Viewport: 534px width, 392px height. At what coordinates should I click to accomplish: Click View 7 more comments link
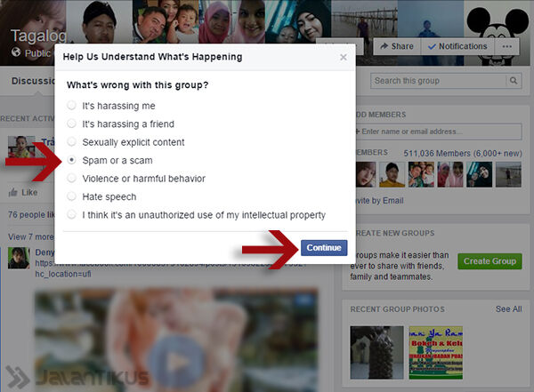[x=31, y=236]
